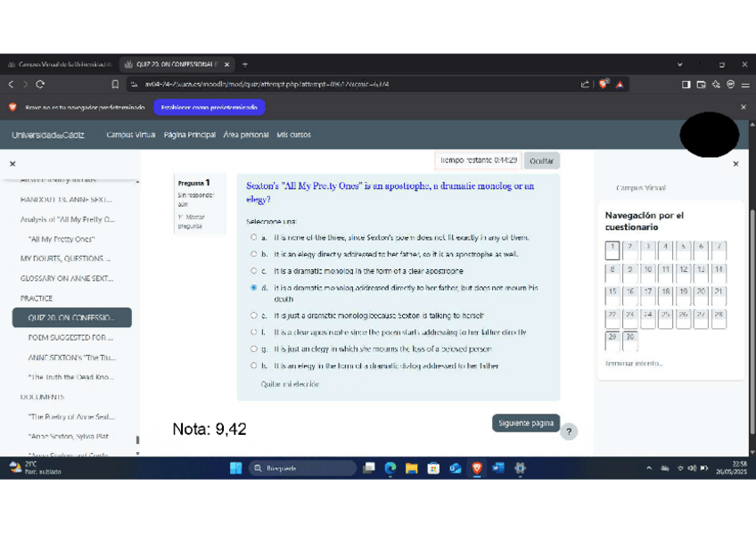
Task: Click the Terminar intento link
Action: tap(634, 364)
